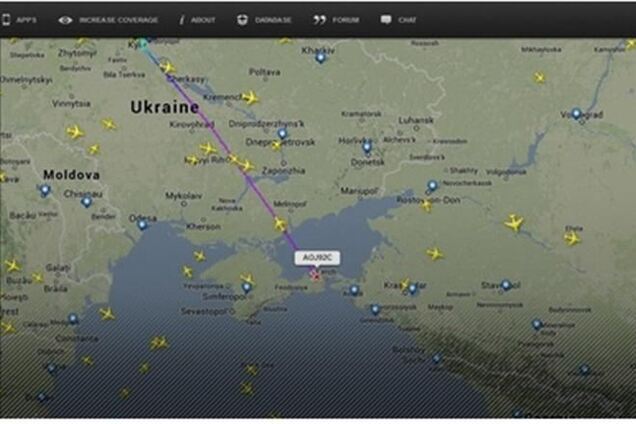Viewport: 636px width, 424px height.
Task: Open the Chat speech bubble icon
Action: tap(386, 20)
